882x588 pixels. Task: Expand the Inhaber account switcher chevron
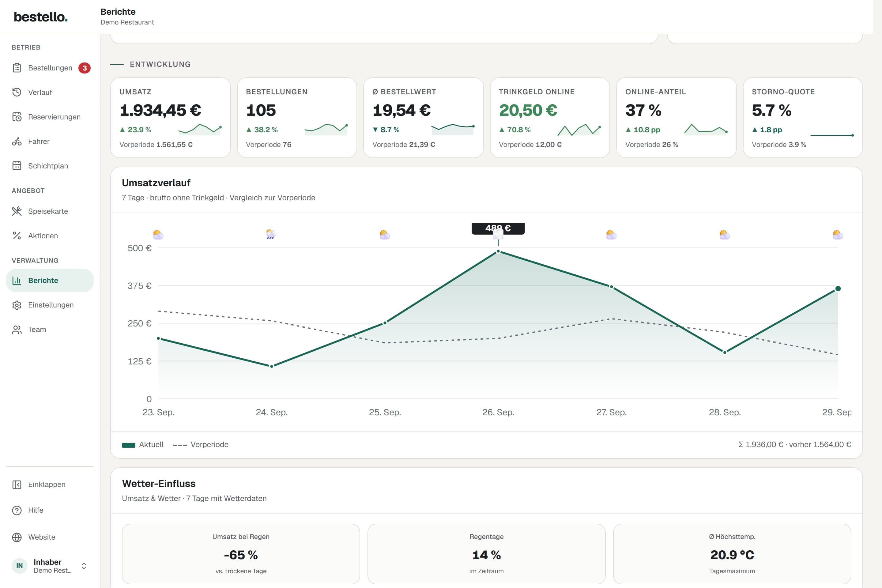pyautogui.click(x=84, y=566)
